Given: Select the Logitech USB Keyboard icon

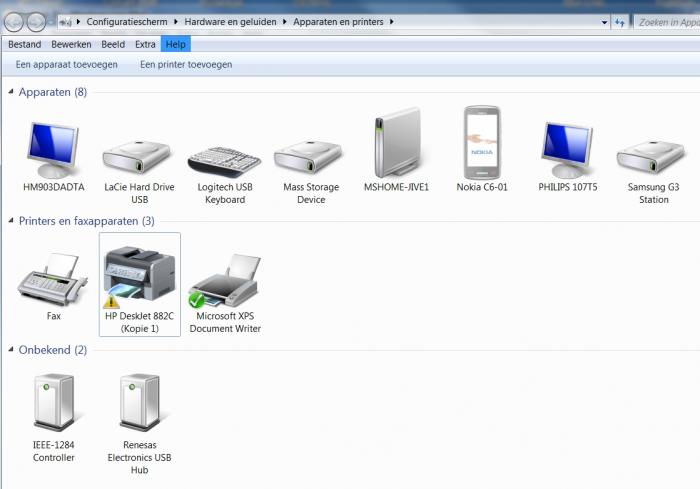Looking at the screenshot, I should [x=224, y=161].
